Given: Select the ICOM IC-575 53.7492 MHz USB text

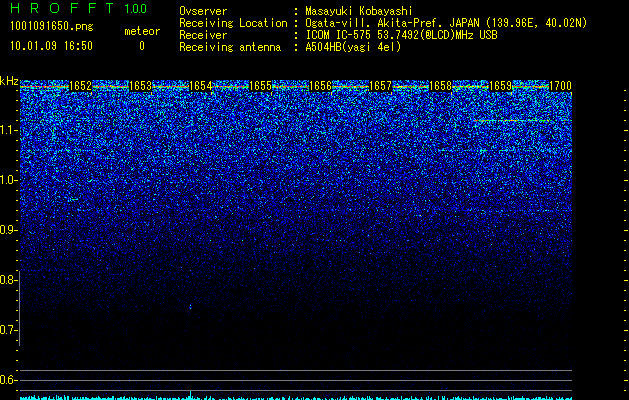Looking at the screenshot, I should [x=401, y=35].
